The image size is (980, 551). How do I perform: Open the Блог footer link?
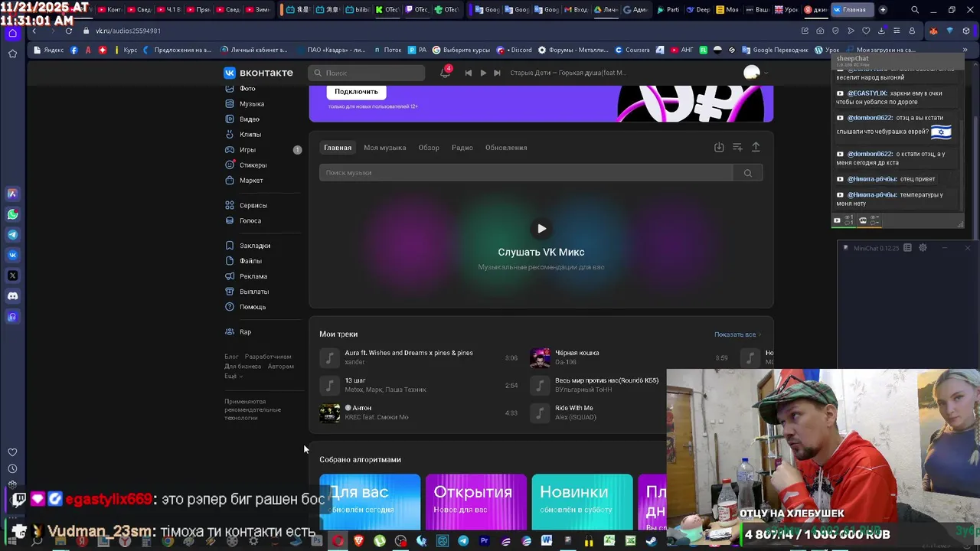click(231, 357)
